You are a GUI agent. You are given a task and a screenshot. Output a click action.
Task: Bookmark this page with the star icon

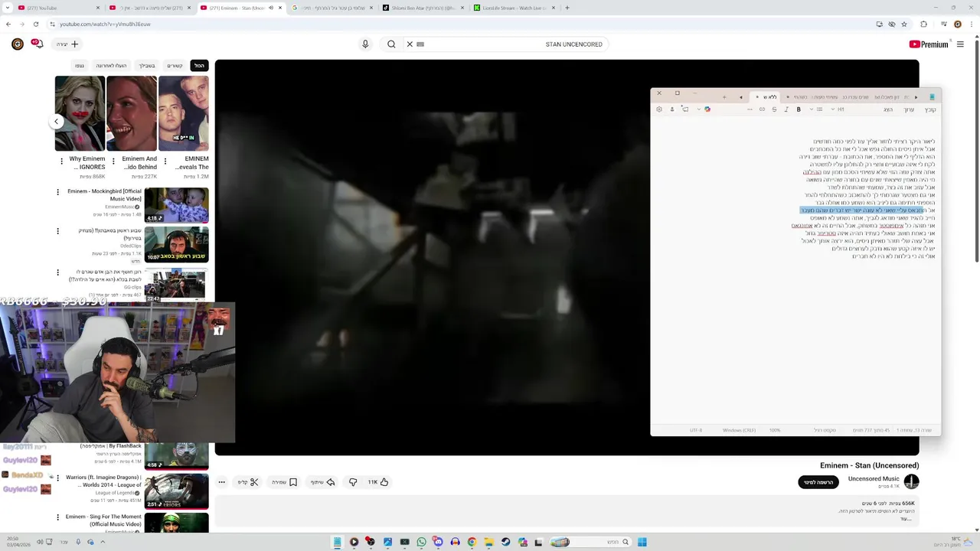pyautogui.click(x=904, y=24)
